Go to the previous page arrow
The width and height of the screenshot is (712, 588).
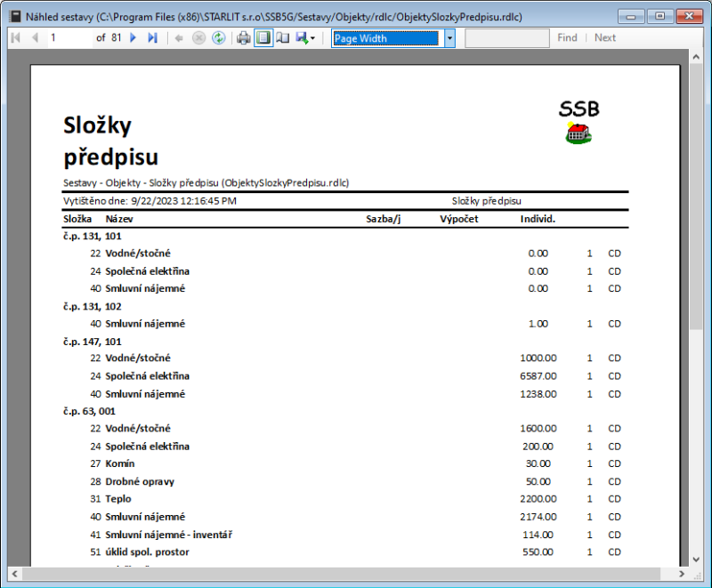tap(33, 37)
